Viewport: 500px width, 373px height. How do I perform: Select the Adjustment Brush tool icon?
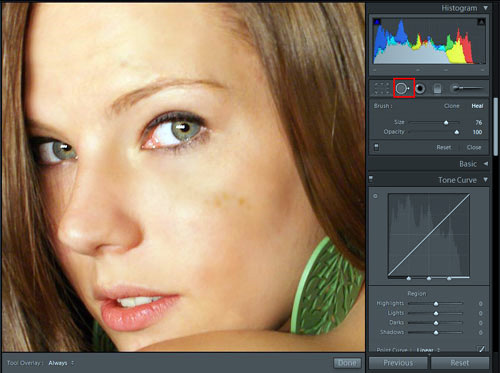tap(466, 88)
